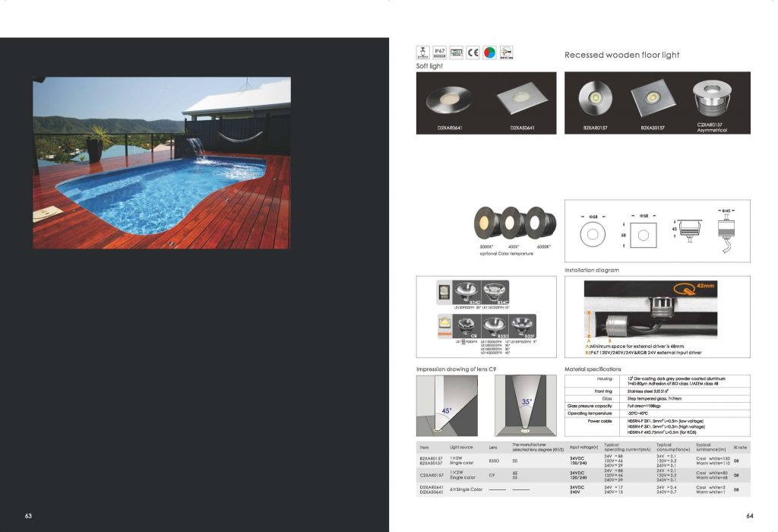Screen dimensions: 778x532
Task: Click the swimming pool deck photo
Action: (x=161, y=163)
